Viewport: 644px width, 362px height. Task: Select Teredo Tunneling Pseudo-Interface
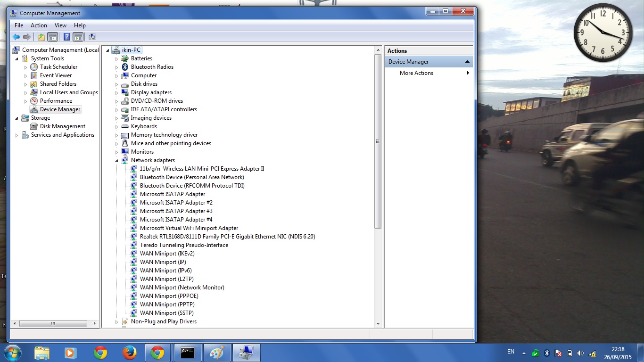coord(184,245)
